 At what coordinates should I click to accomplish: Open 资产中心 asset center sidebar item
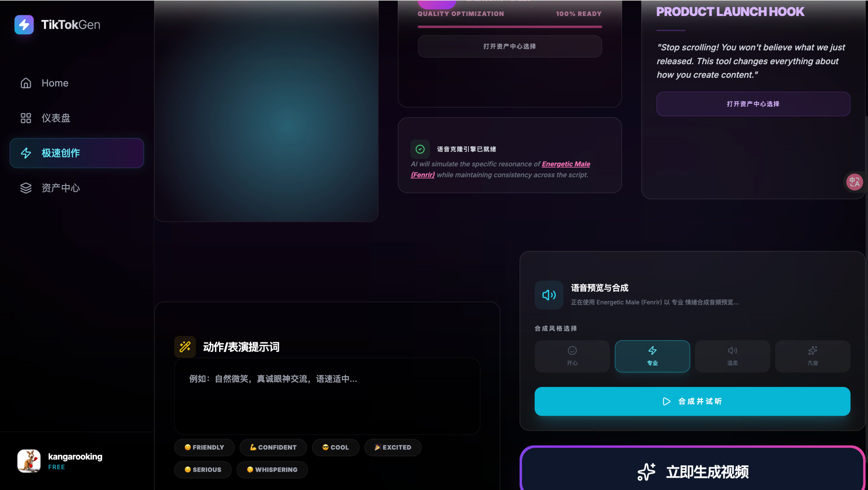60,188
